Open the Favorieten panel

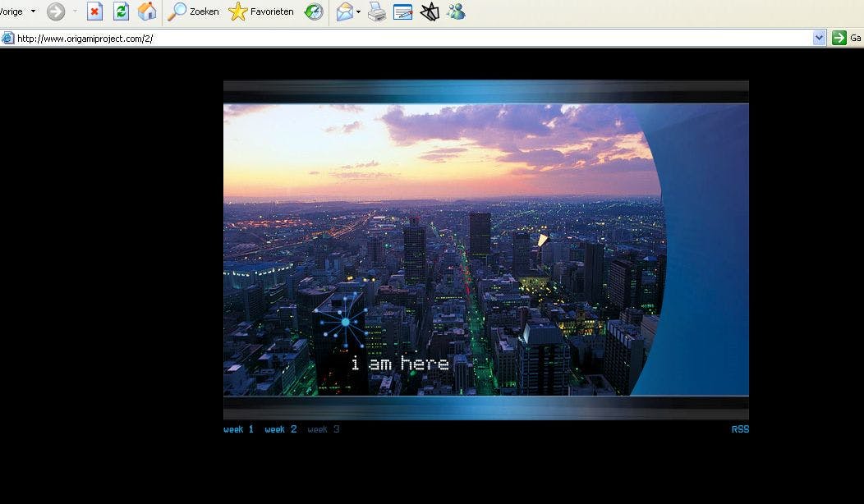[x=261, y=11]
